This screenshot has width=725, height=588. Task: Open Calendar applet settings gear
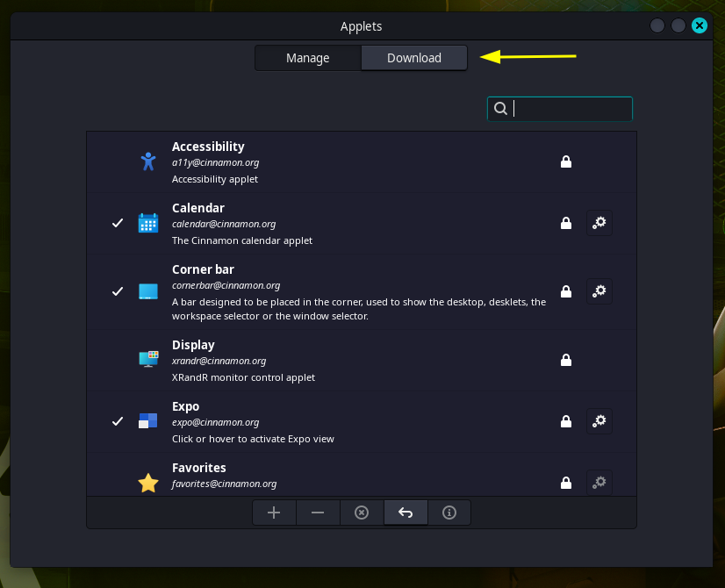click(x=599, y=224)
